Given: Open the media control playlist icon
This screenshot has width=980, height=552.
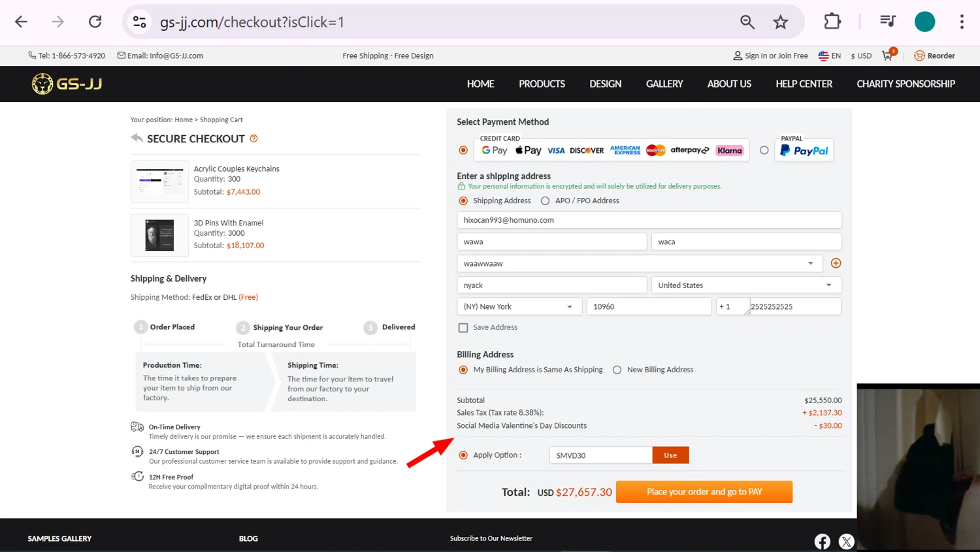Looking at the screenshot, I should (888, 22).
